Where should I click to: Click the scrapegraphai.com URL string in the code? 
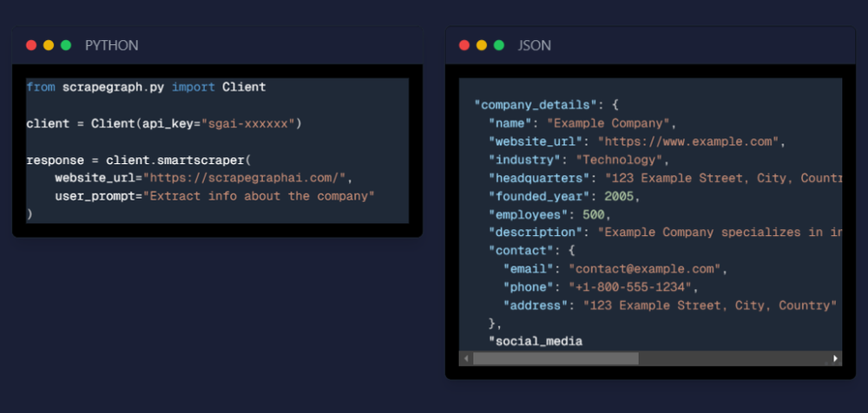[247, 178]
